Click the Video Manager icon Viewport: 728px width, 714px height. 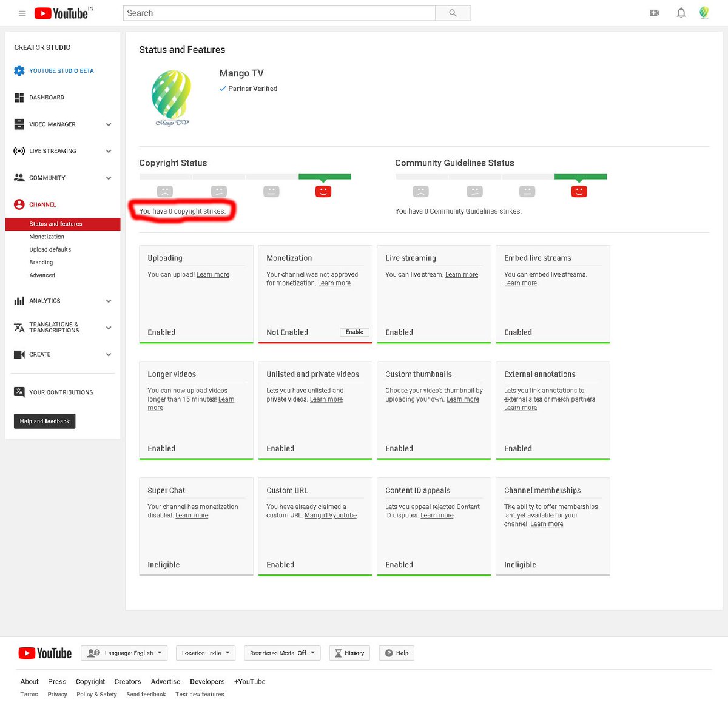click(x=19, y=124)
